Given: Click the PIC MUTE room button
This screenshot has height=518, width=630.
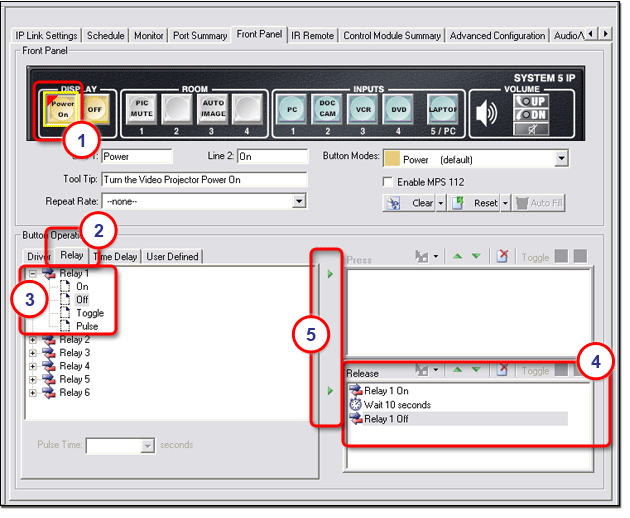Looking at the screenshot, I should 142,109.
